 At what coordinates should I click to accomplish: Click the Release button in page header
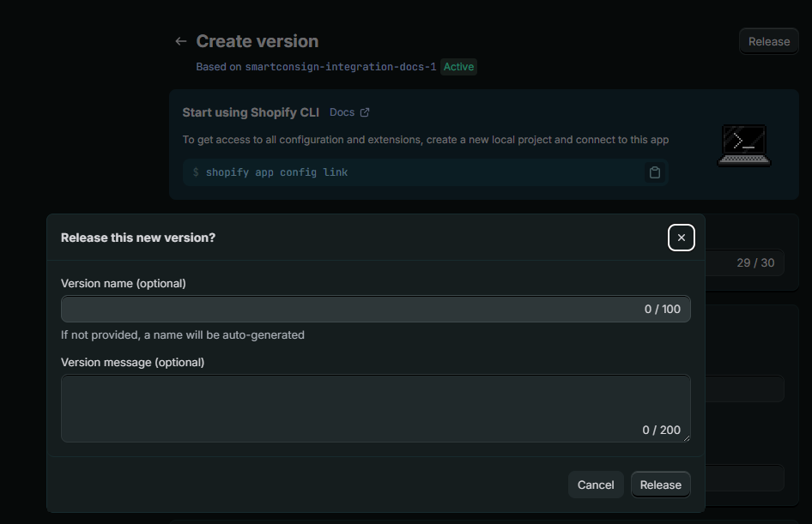click(768, 41)
